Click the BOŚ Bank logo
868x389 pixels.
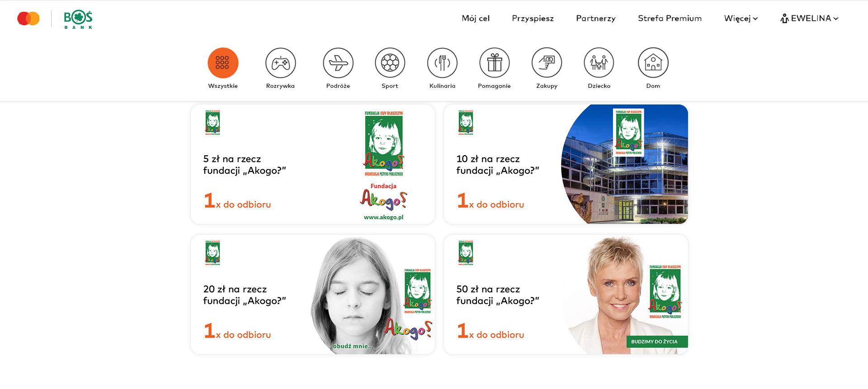78,19
